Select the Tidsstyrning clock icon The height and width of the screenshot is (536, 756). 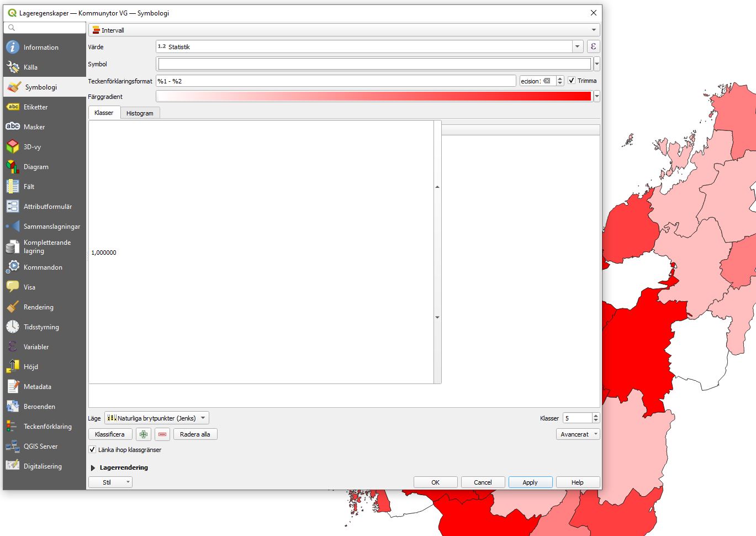tap(12, 327)
